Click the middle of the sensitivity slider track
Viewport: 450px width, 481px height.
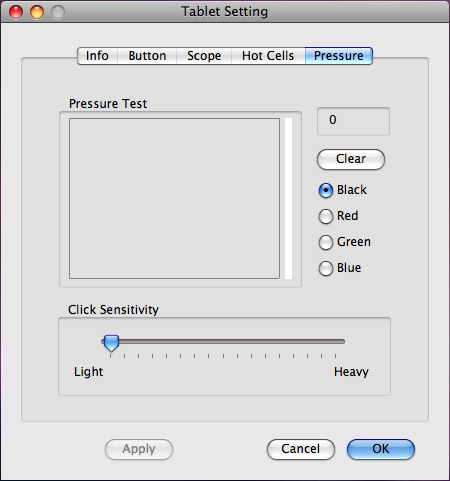223,341
